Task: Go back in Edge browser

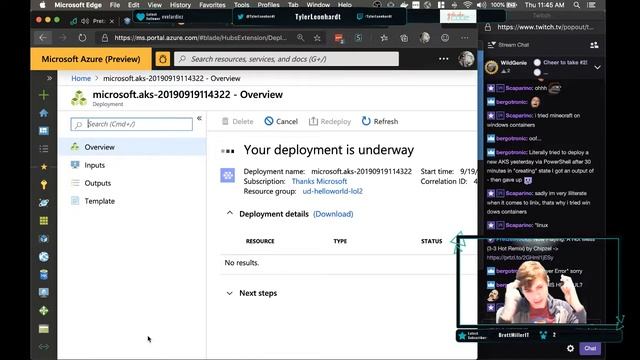Action: [x=42, y=38]
